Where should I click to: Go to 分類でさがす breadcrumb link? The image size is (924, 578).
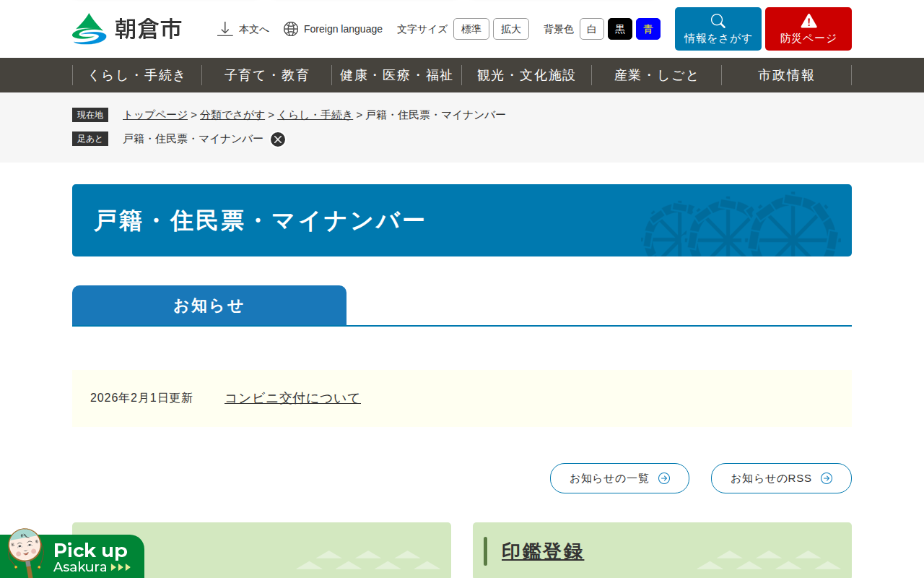[232, 115]
